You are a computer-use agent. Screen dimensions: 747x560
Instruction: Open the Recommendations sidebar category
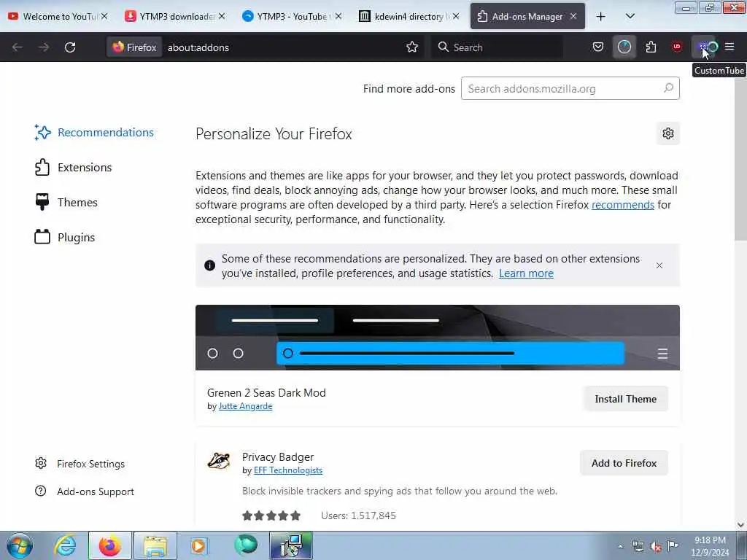click(94, 133)
